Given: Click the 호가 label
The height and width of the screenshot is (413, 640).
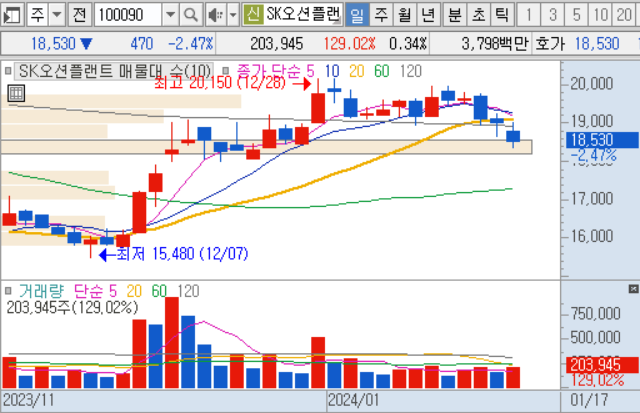Looking at the screenshot, I should coord(549,43).
